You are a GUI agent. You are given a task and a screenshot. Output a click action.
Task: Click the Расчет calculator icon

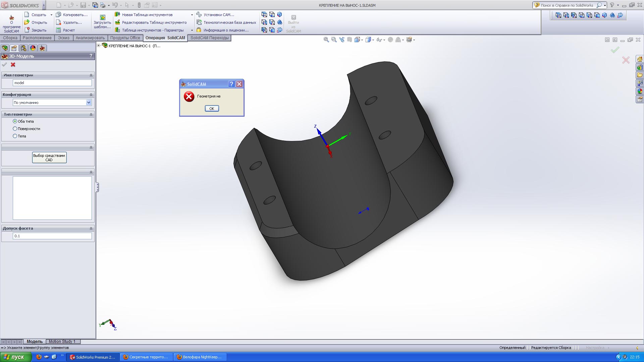click(58, 30)
